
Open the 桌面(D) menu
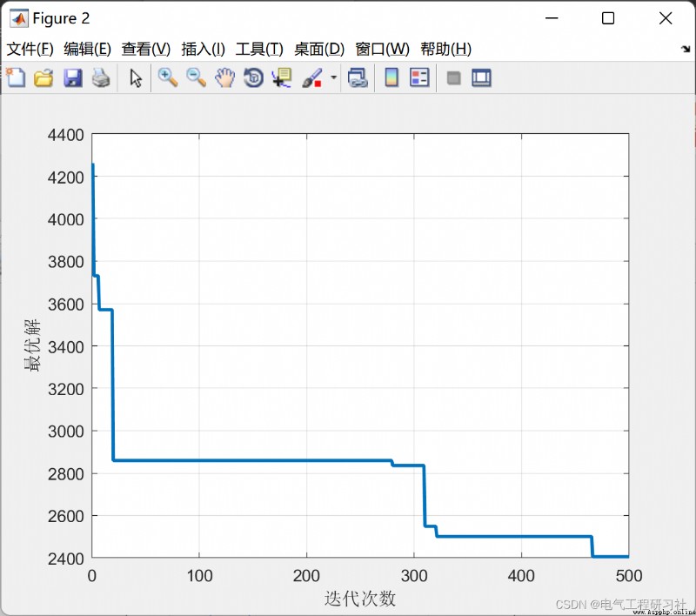click(x=319, y=49)
